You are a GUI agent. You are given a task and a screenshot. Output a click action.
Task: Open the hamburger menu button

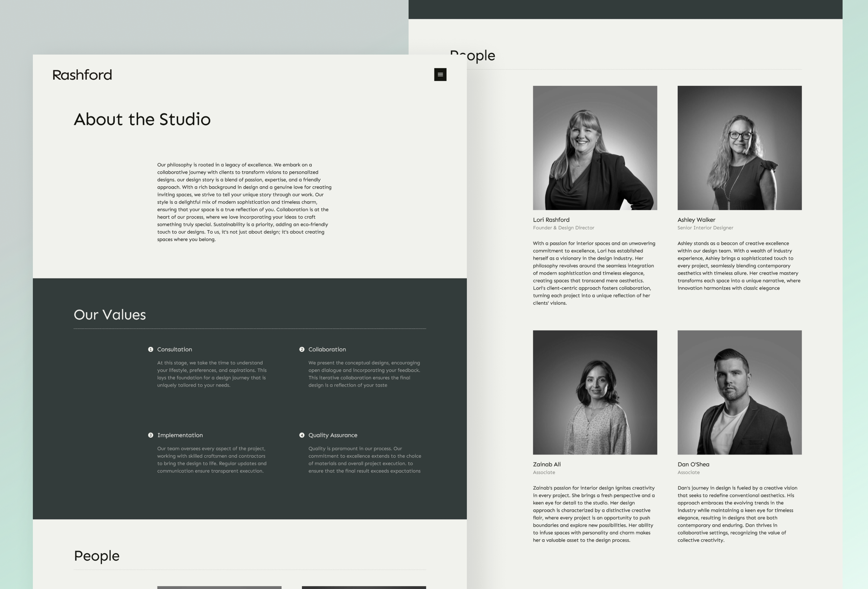tap(440, 75)
